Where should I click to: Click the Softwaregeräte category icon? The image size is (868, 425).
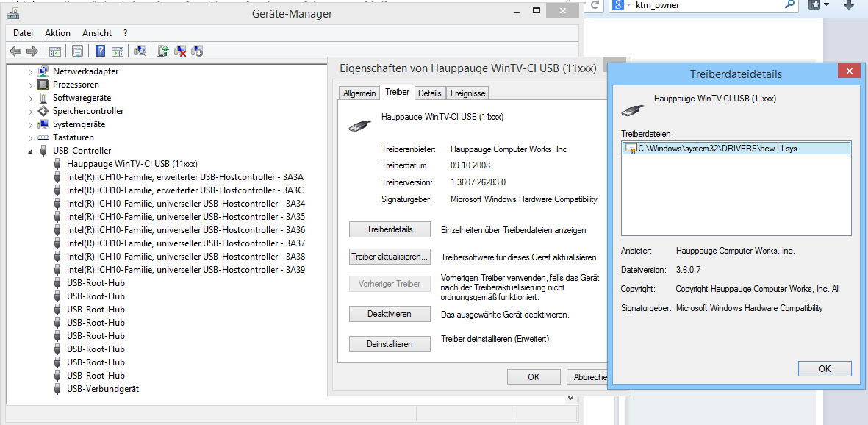43,98
